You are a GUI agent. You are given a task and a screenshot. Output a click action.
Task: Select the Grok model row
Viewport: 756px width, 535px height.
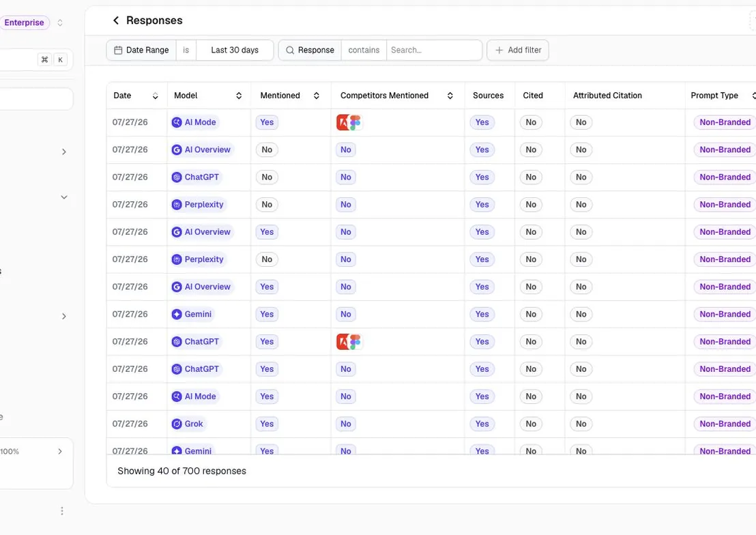point(188,424)
